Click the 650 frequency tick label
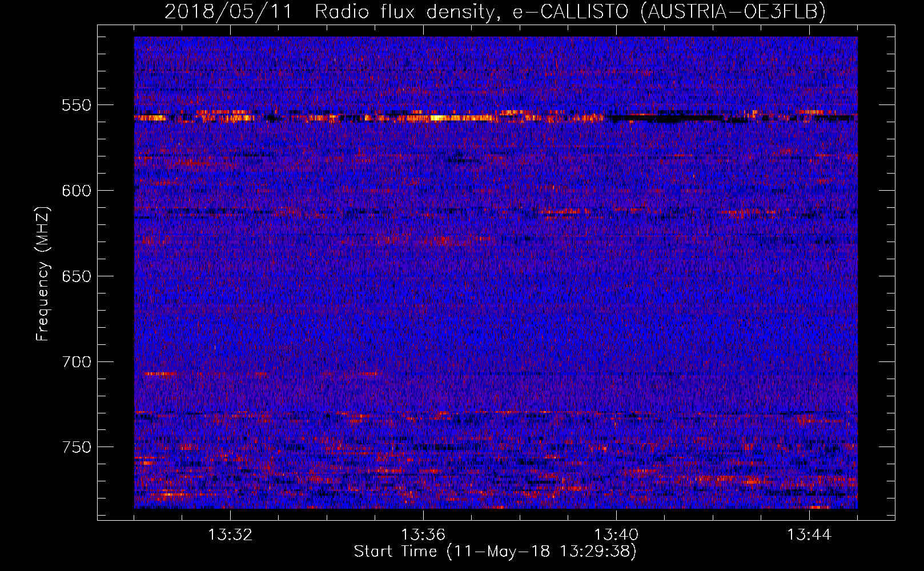This screenshot has height=571, width=924. click(x=77, y=276)
